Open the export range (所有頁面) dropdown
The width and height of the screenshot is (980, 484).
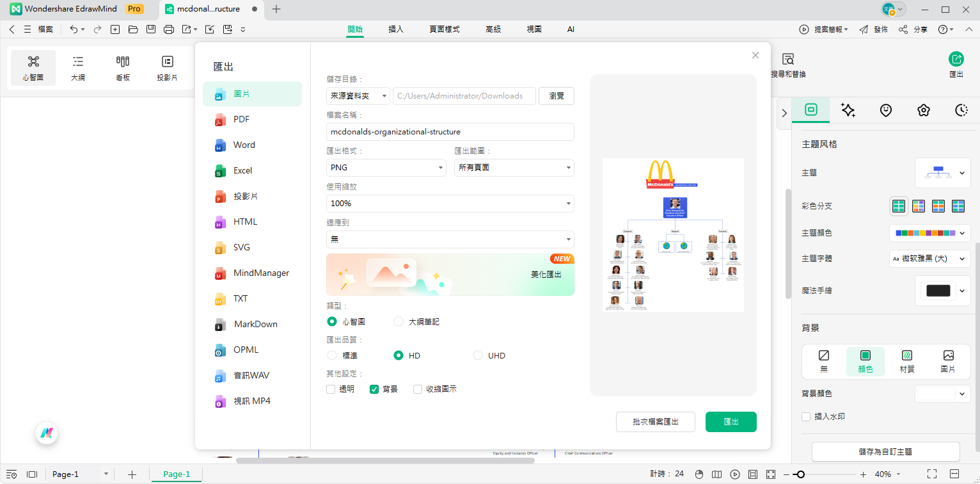click(514, 168)
